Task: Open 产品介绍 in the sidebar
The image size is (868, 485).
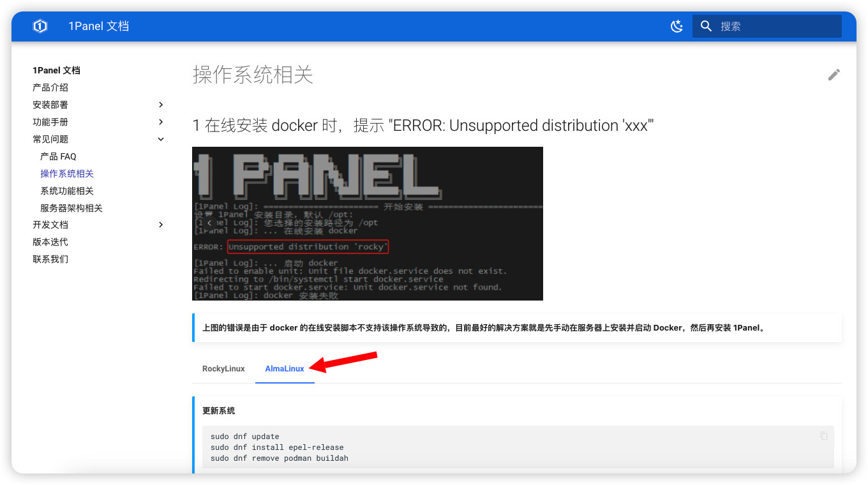Action: [x=50, y=87]
